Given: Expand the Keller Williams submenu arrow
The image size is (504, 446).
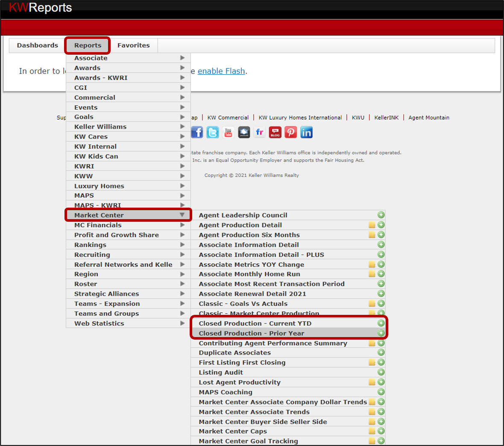Looking at the screenshot, I should 182,127.
